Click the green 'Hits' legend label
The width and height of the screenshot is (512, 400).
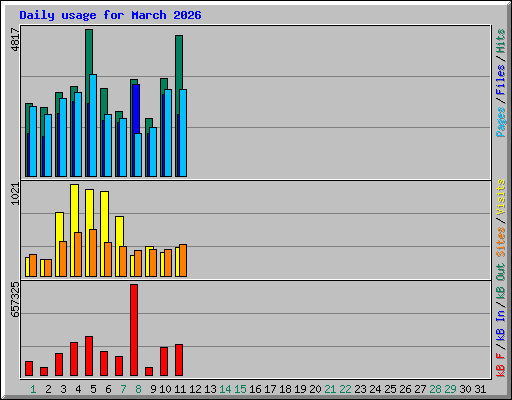point(501,41)
